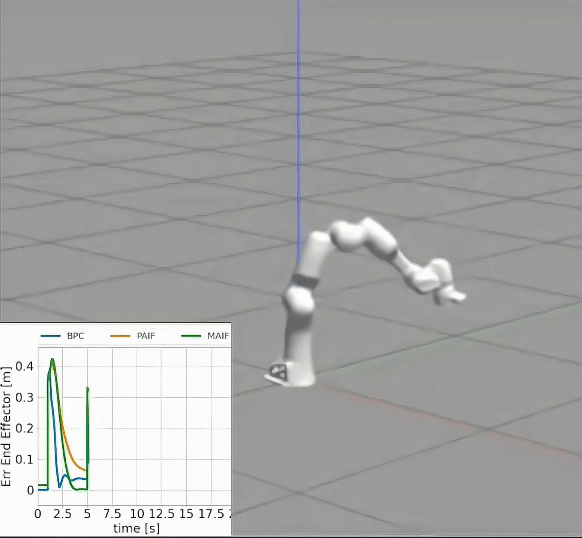Click the dark band joint on the lower arm

point(305,280)
